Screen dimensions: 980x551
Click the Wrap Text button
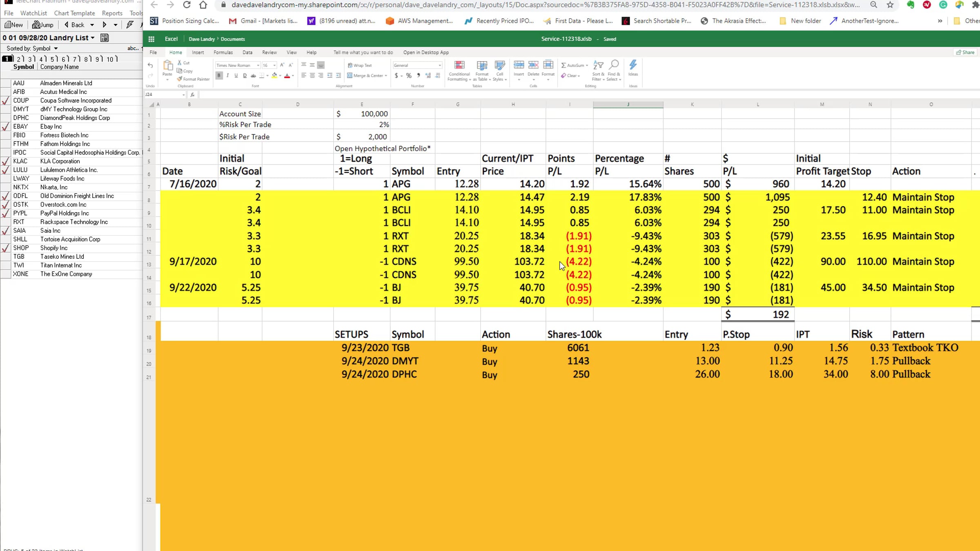tap(359, 65)
